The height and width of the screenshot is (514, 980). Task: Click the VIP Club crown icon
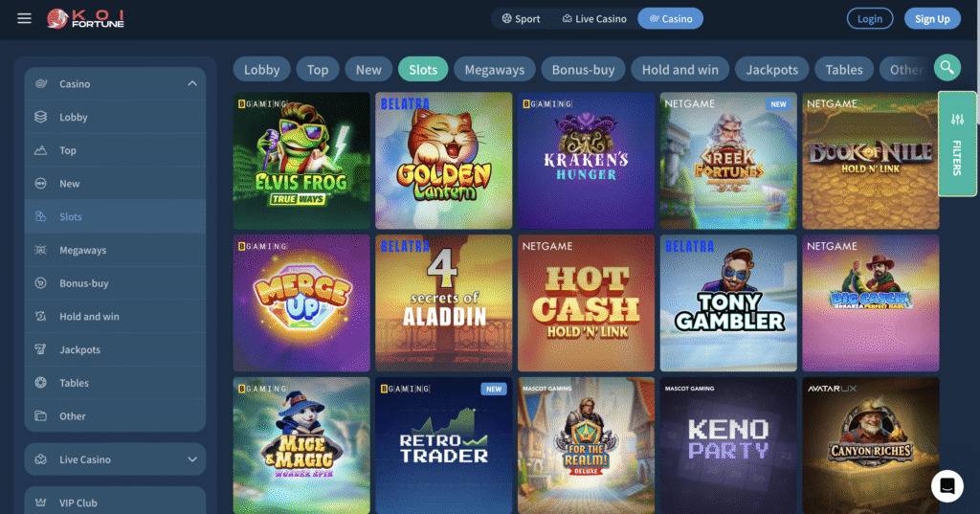coord(40,503)
